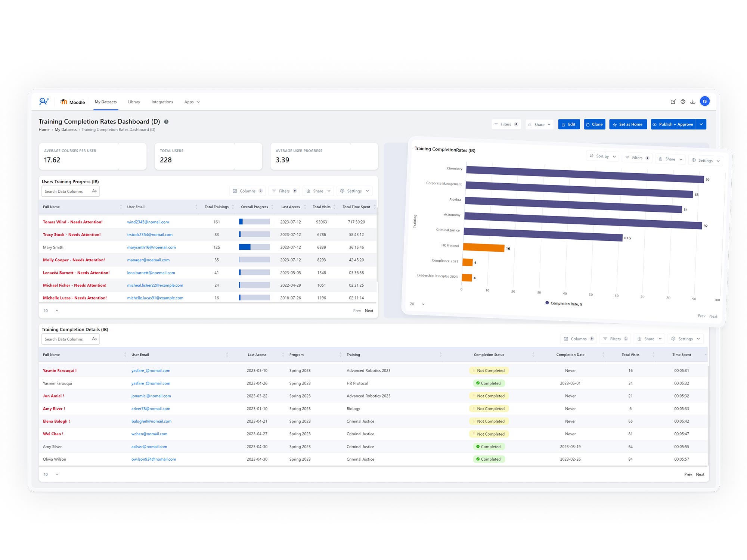The width and height of the screenshot is (747, 560).
Task: Click the Set as Home button
Action: tap(627, 124)
